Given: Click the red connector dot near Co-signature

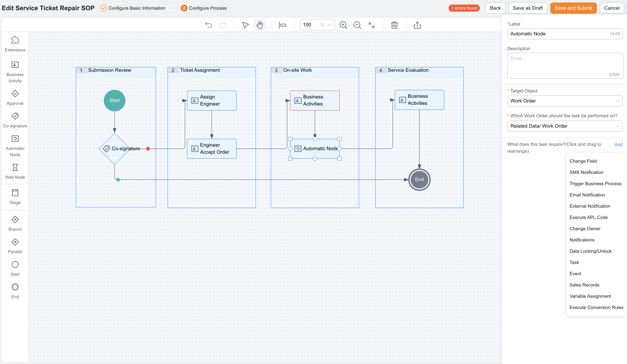Looking at the screenshot, I should pyautogui.click(x=148, y=149).
